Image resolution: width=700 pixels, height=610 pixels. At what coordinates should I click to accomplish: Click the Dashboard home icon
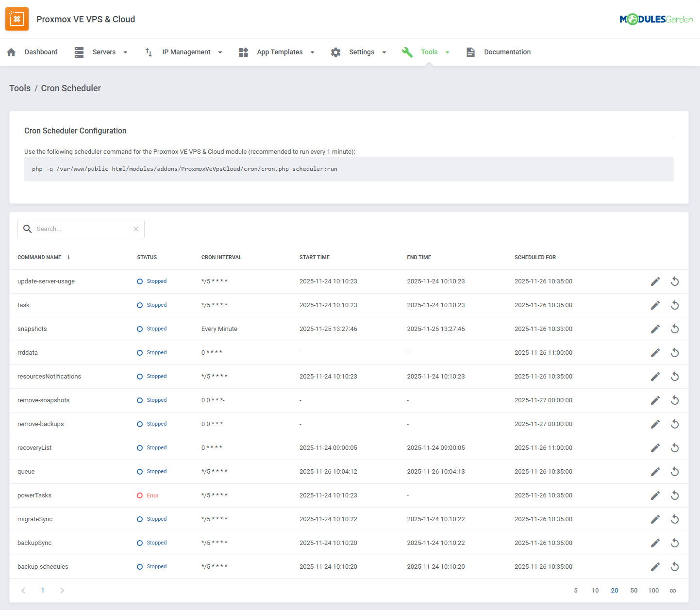[x=11, y=52]
